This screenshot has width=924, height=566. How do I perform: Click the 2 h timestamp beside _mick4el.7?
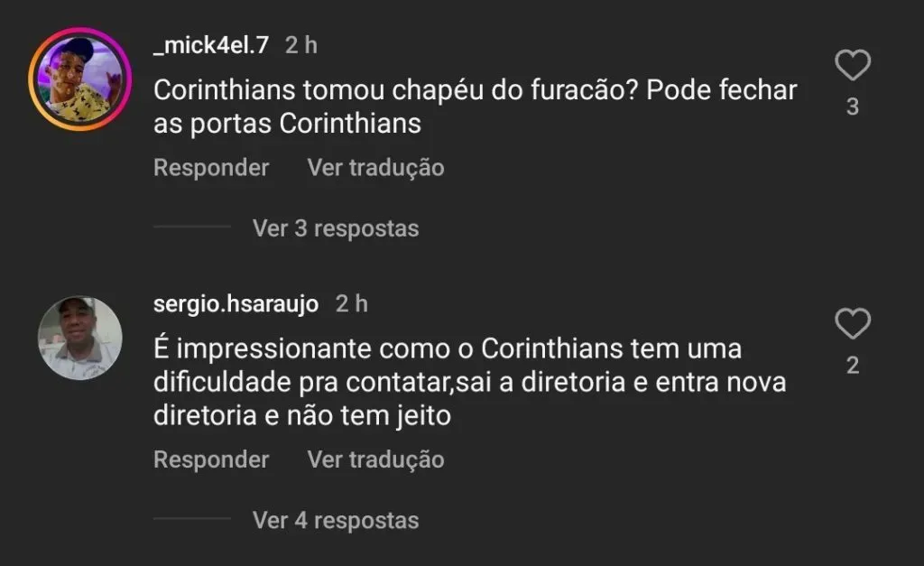tap(301, 45)
